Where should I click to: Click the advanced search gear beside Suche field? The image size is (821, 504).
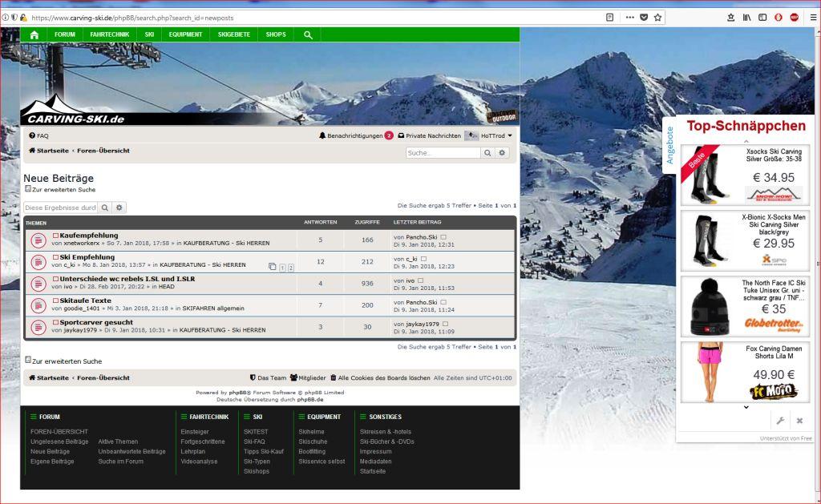[502, 152]
